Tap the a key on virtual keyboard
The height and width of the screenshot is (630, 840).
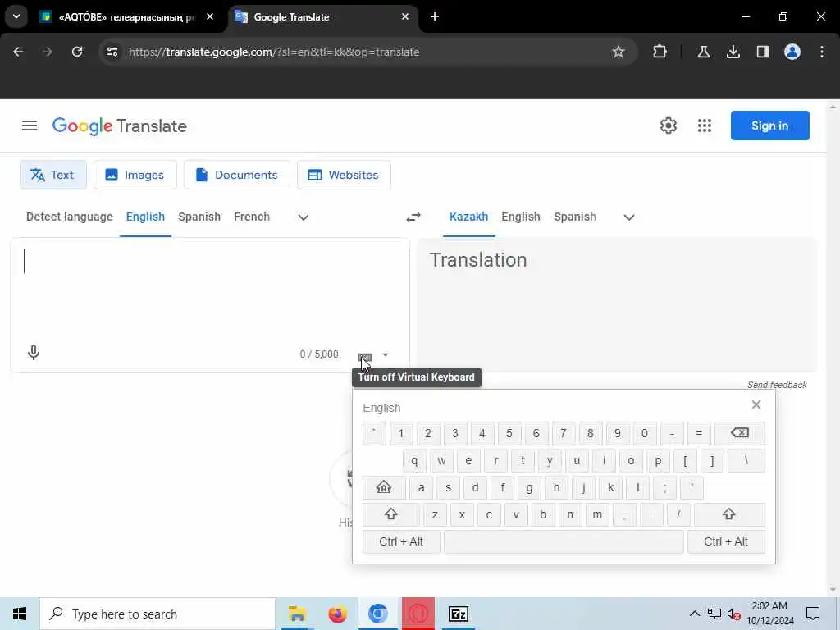tap(421, 487)
